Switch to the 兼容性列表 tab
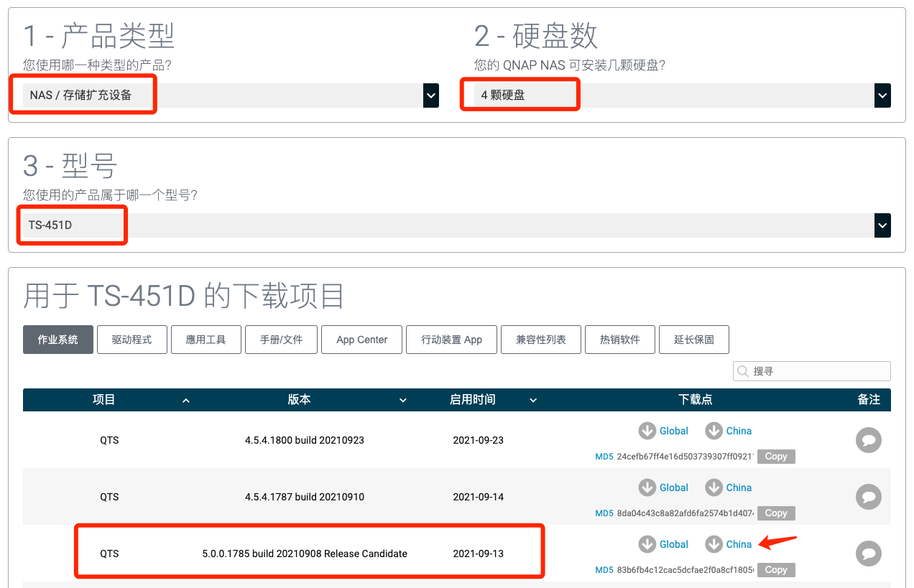This screenshot has height=588, width=914. pyautogui.click(x=540, y=339)
